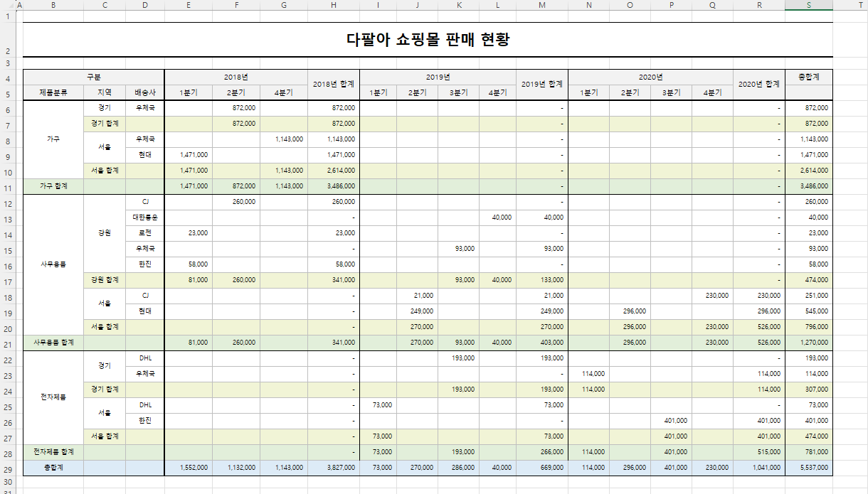Screen dimensions: 868x494
Task: Click the title cell 다팔아 쇼핑몰 판매 현황
Action: pyautogui.click(x=428, y=40)
